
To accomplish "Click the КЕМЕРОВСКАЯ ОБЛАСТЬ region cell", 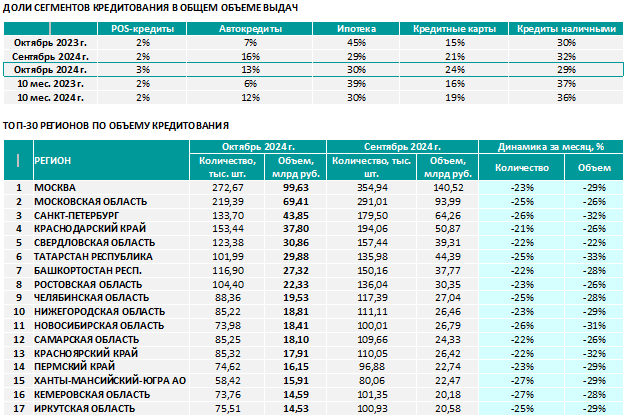I will [111, 395].
